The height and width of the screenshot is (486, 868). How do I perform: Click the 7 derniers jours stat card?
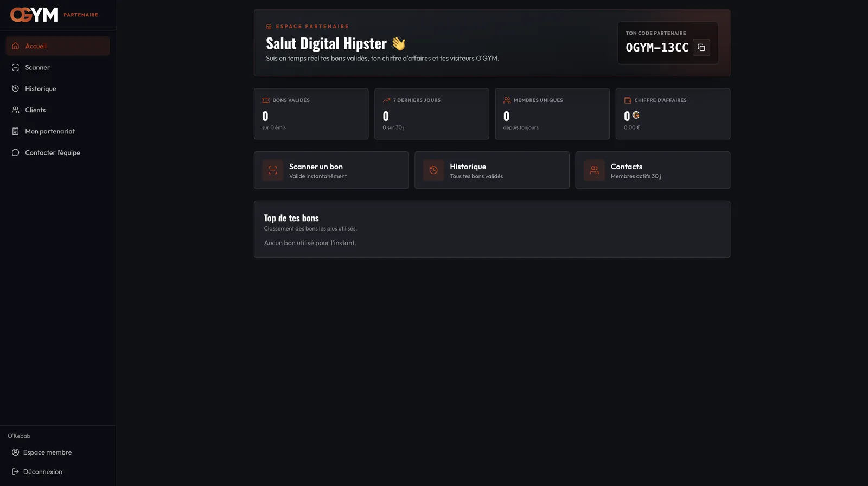click(432, 114)
